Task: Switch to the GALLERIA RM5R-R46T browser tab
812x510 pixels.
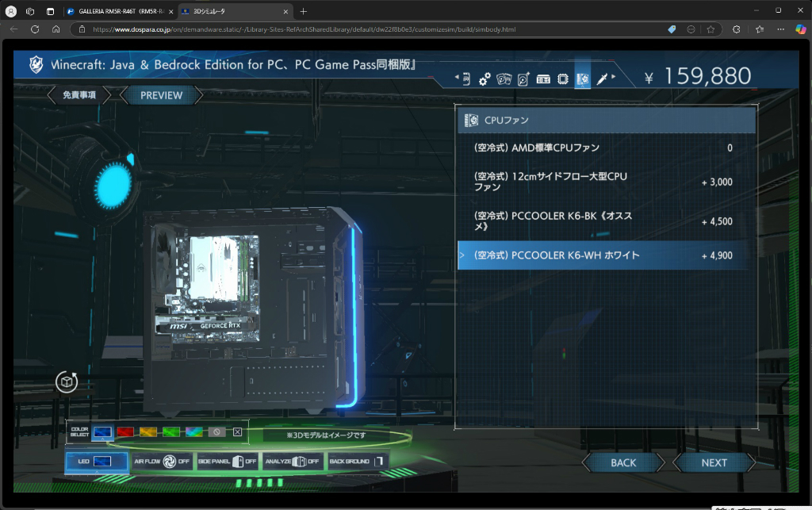Action: point(119,12)
